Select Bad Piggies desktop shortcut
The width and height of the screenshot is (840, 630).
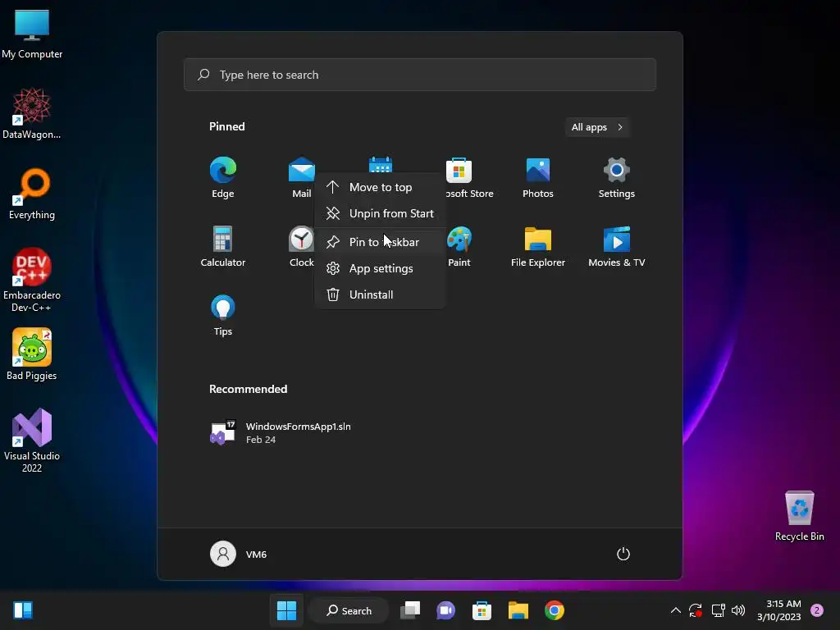tap(32, 354)
